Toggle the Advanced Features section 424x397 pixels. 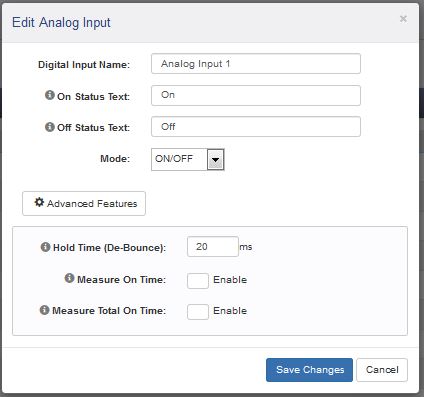click(x=84, y=203)
